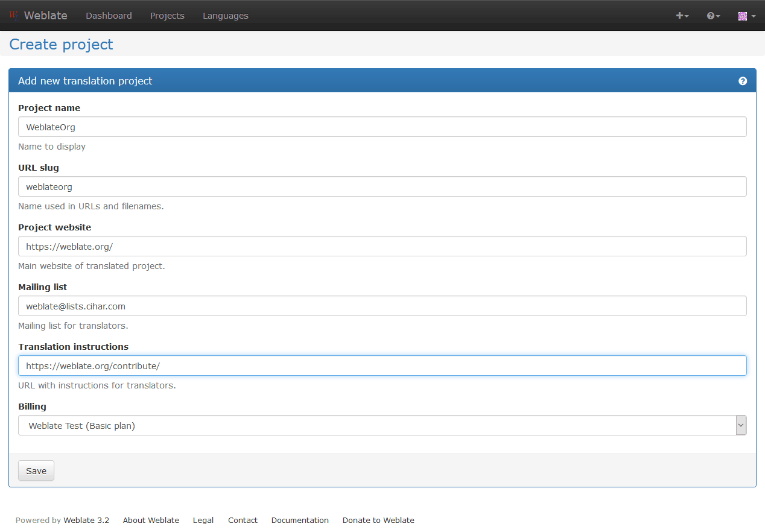The image size is (765, 532).
Task: Open About Weblate link
Action: pos(151,520)
